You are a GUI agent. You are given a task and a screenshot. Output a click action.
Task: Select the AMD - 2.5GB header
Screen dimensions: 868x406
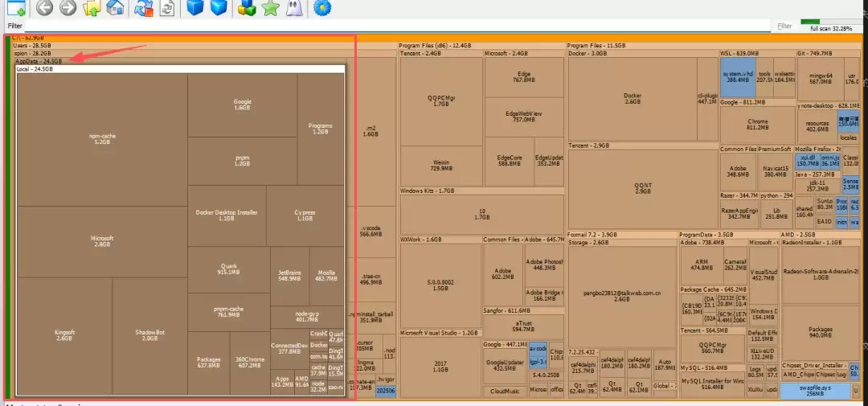click(x=820, y=235)
